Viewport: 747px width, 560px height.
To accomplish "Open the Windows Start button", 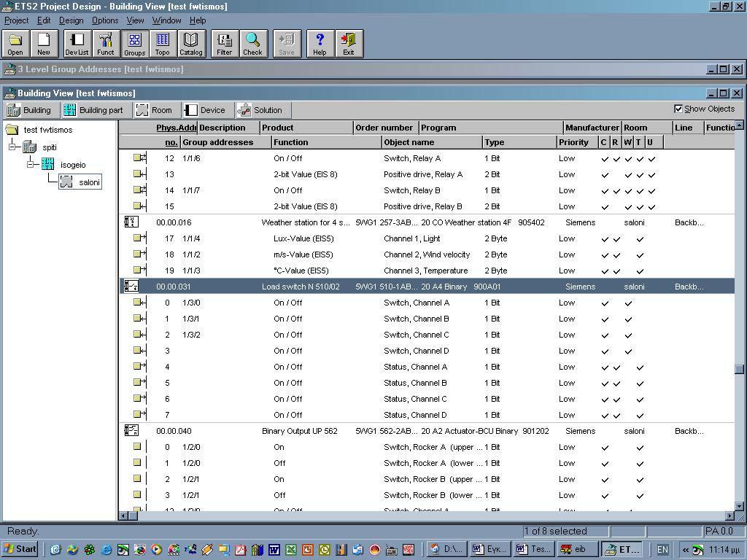I will [x=20, y=549].
